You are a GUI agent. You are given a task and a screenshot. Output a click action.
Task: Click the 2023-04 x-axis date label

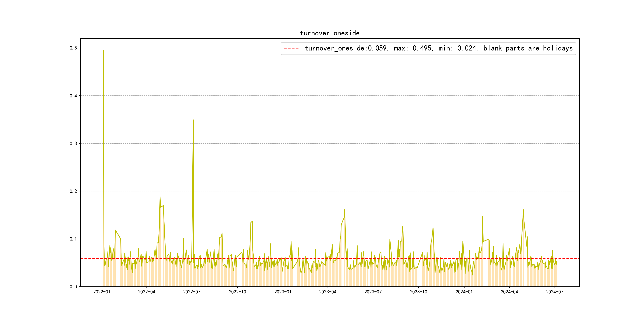point(328,292)
